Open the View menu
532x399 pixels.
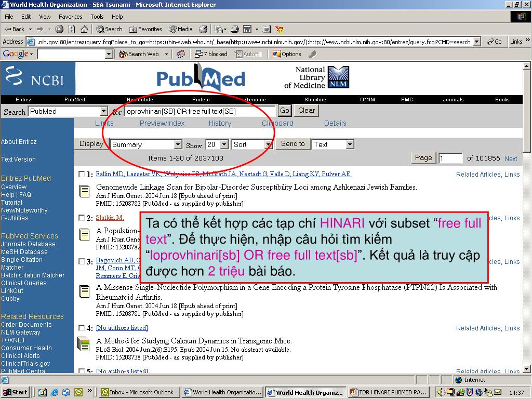(x=45, y=17)
